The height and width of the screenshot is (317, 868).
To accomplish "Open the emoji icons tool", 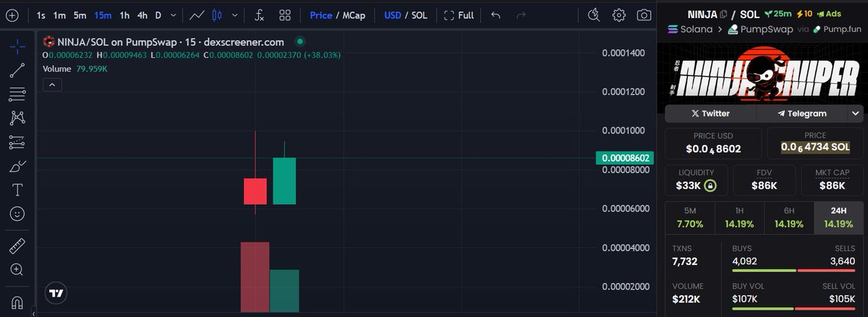I will tap(17, 214).
